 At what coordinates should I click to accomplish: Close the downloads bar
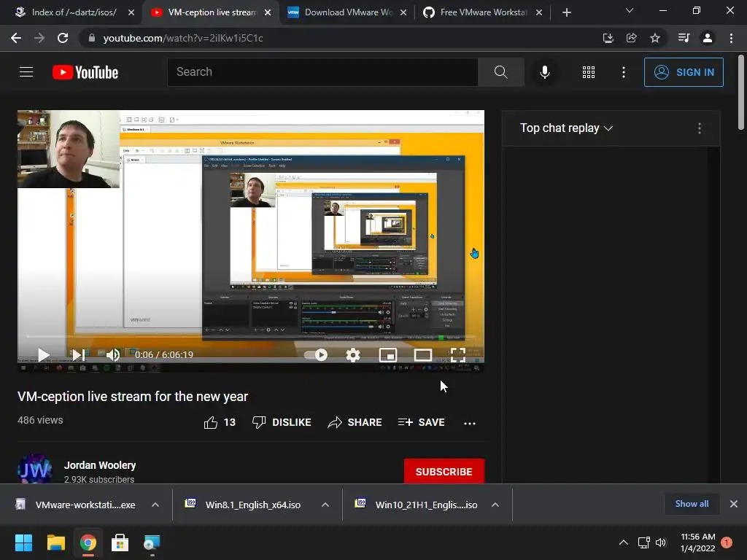point(734,504)
